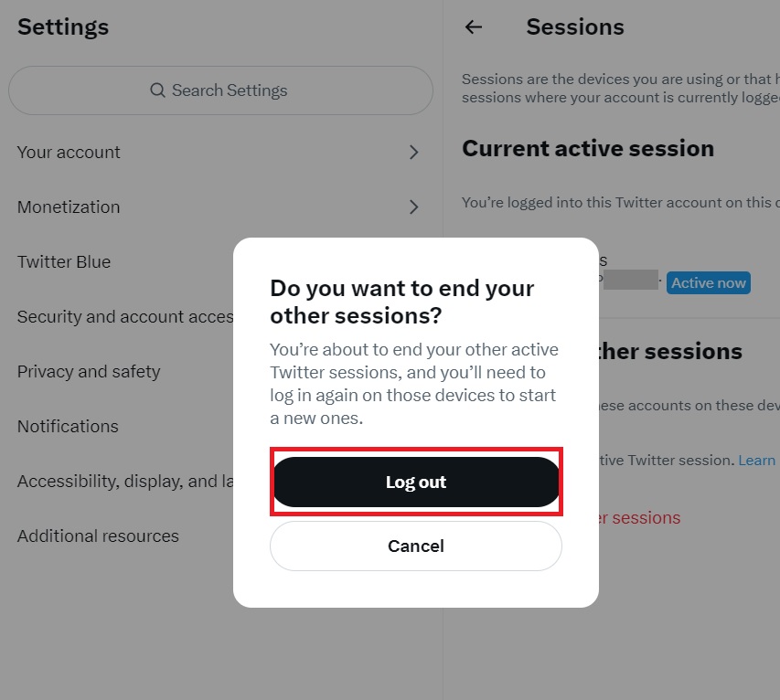Viewport: 780px width, 700px height.
Task: Expand the Your account chevron
Action: click(x=413, y=152)
